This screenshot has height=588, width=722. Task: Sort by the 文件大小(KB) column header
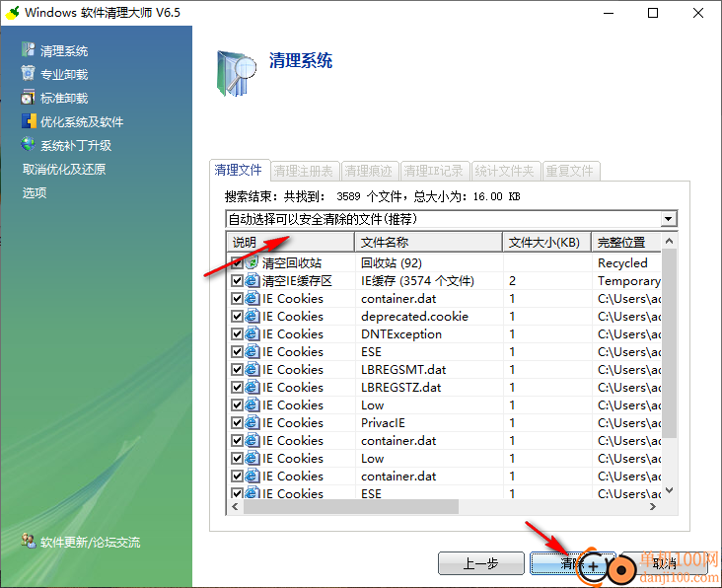tap(547, 242)
